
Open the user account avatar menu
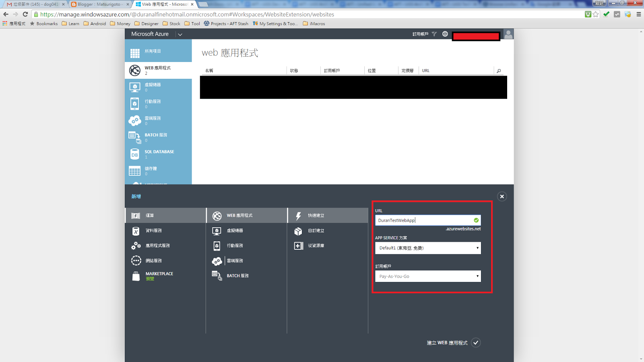508,34
